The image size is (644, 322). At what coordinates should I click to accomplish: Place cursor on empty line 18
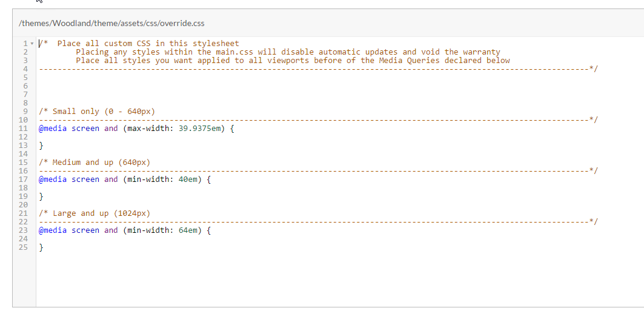pyautogui.click(x=328, y=188)
